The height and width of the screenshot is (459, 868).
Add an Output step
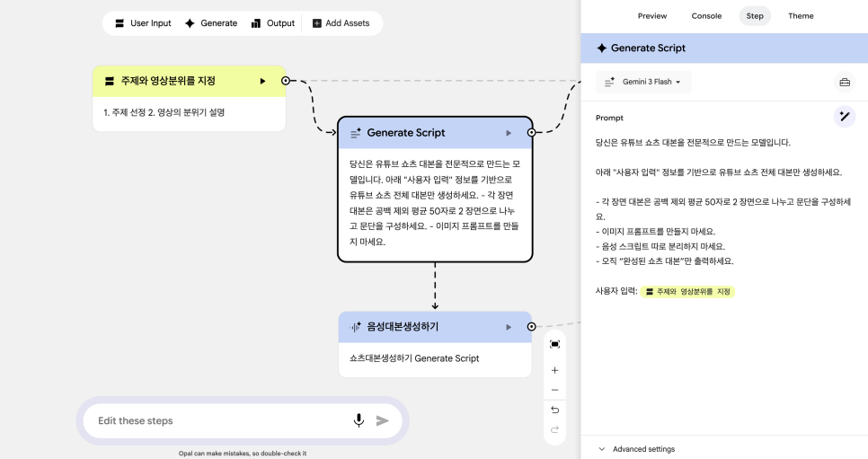pos(273,23)
